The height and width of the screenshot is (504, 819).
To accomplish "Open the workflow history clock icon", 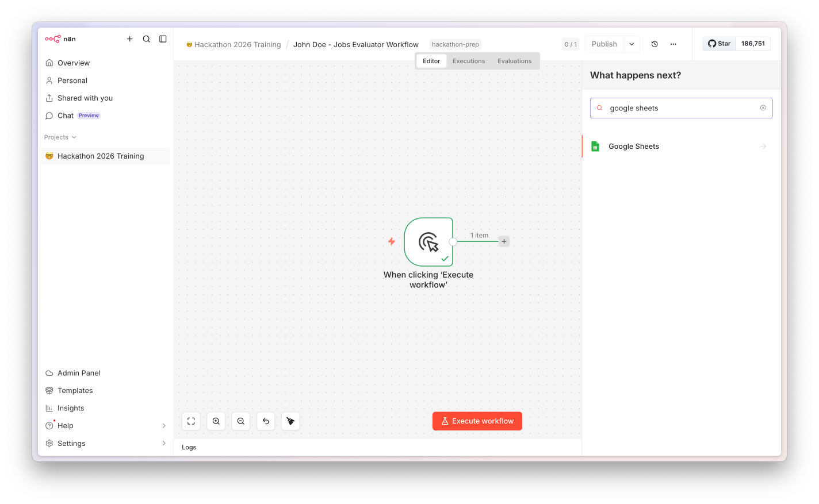I will 655,44.
